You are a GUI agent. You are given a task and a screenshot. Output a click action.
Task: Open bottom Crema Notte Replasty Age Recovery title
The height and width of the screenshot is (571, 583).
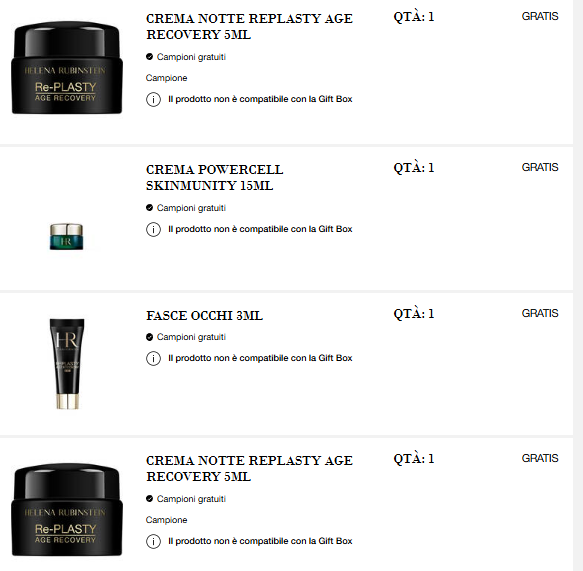tap(249, 468)
